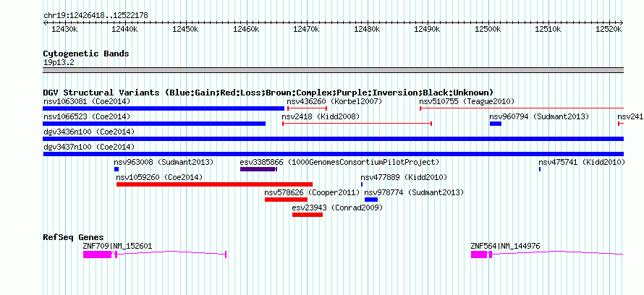Click the 12520k ruler tick label

point(609,29)
